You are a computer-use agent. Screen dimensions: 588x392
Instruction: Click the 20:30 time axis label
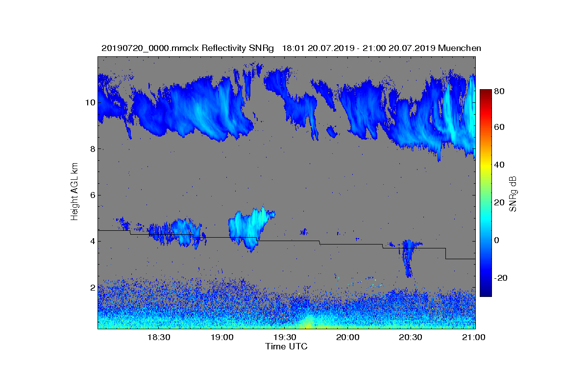(411, 338)
